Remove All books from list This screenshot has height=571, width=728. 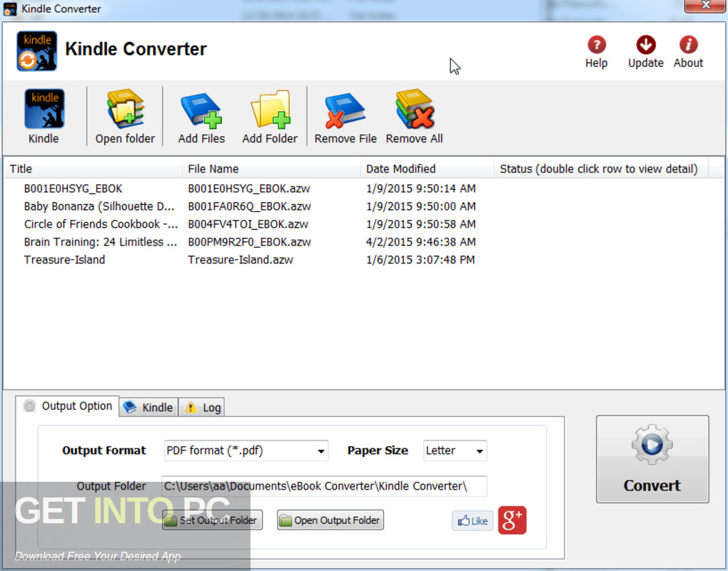tap(414, 116)
